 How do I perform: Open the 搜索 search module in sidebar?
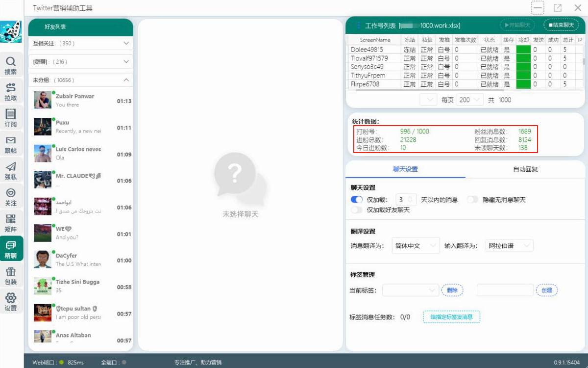(x=11, y=66)
